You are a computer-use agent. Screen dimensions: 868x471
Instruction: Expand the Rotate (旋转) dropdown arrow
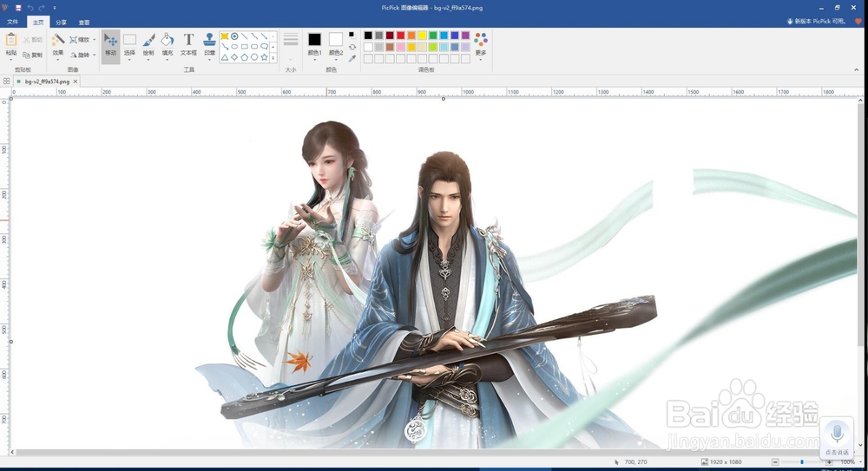94,55
